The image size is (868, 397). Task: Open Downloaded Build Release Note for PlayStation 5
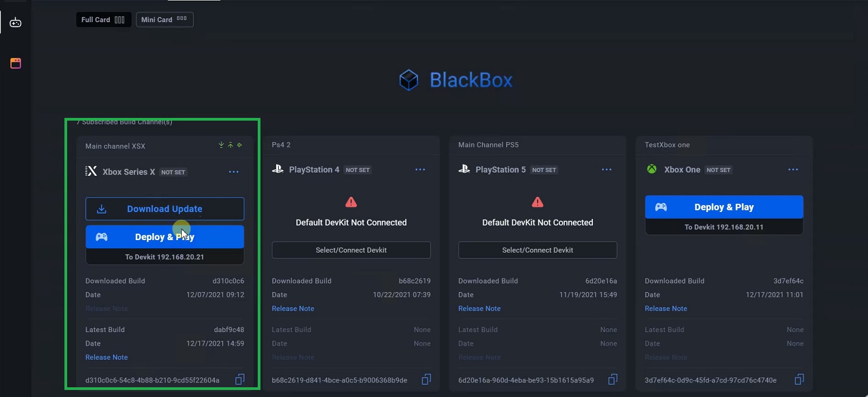click(479, 309)
